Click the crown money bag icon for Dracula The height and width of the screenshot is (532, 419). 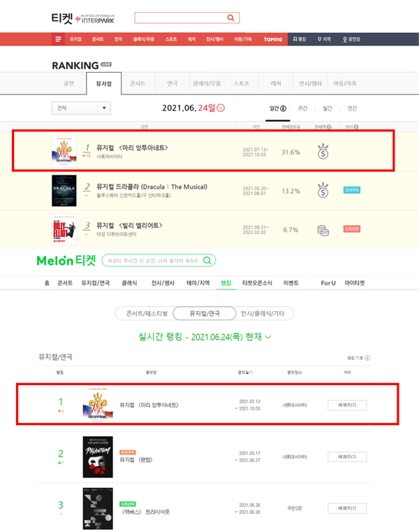pos(323,190)
